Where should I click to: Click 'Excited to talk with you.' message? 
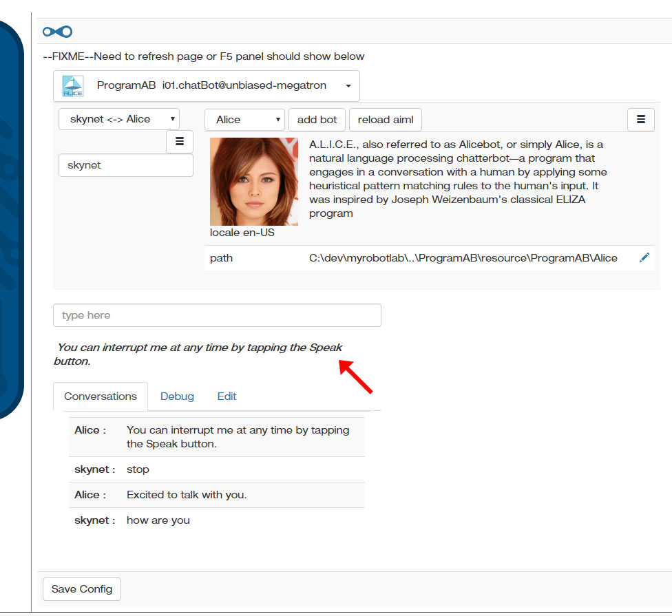point(187,495)
